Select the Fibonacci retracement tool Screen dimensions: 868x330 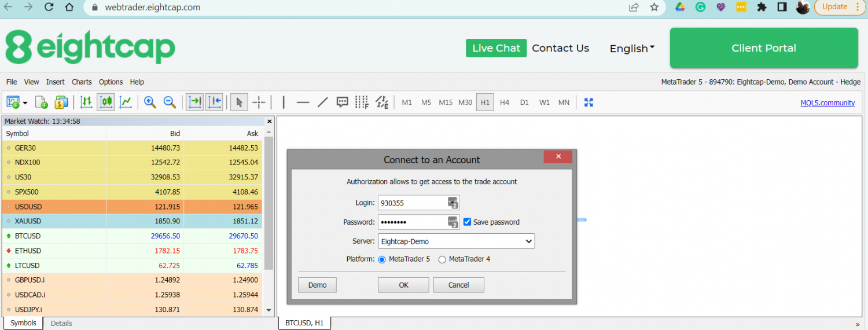coord(362,102)
